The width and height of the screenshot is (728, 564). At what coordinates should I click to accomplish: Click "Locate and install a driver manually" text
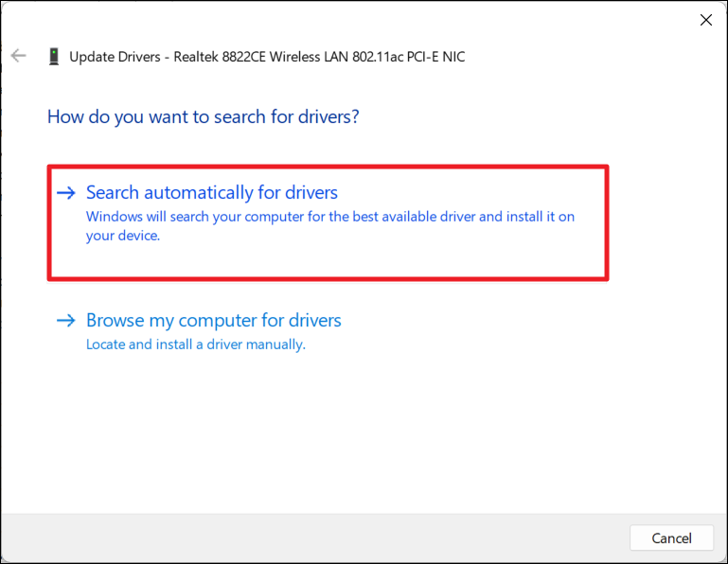tap(195, 344)
